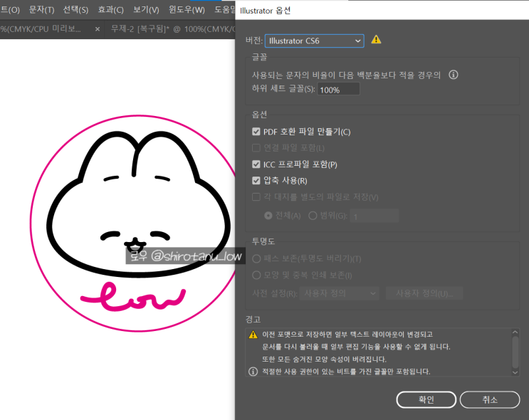
Task: Click the 확인 button
Action: tap(426, 400)
